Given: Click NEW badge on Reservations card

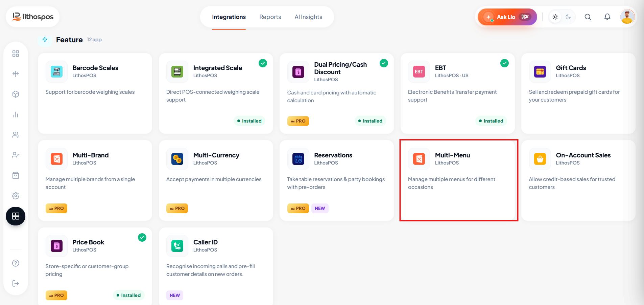Looking at the screenshot, I should tap(320, 208).
